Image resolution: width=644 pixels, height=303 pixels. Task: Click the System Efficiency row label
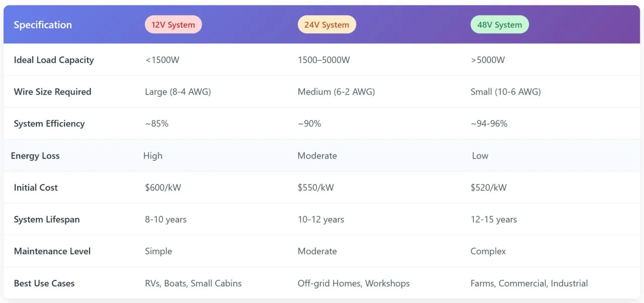49,123
